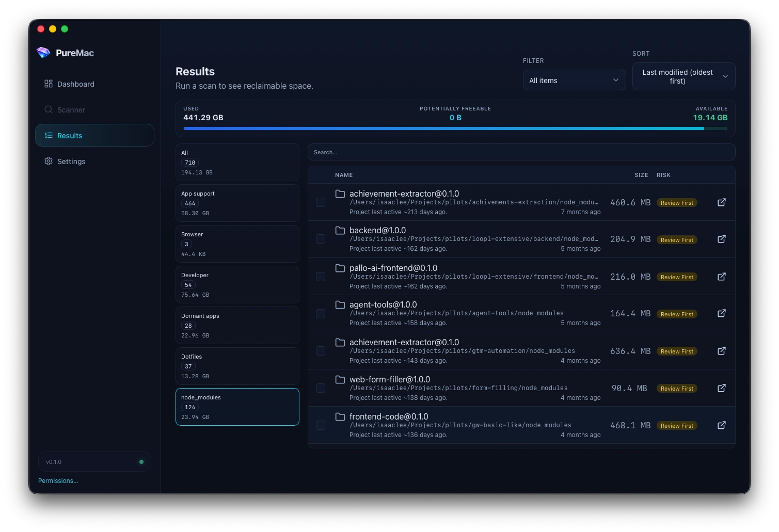Open the Scanner section

click(94, 109)
